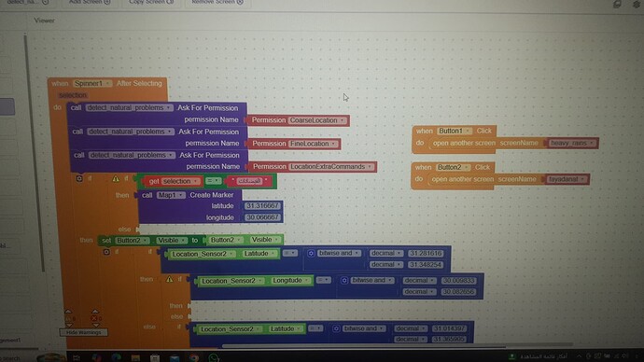This screenshot has height=362, width=644.
Task: Open the heavy_rains screen name dropdown
Action: click(592, 143)
